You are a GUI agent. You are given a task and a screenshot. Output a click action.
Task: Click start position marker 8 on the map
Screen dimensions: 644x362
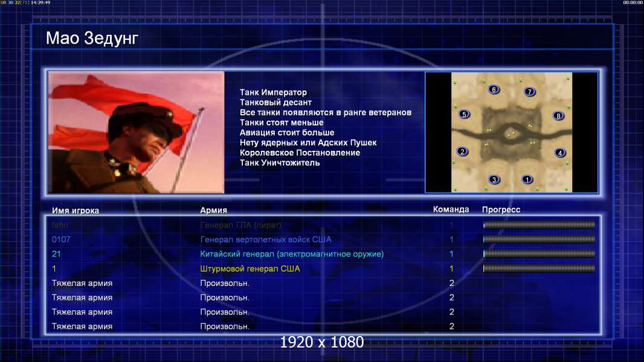tap(558, 116)
